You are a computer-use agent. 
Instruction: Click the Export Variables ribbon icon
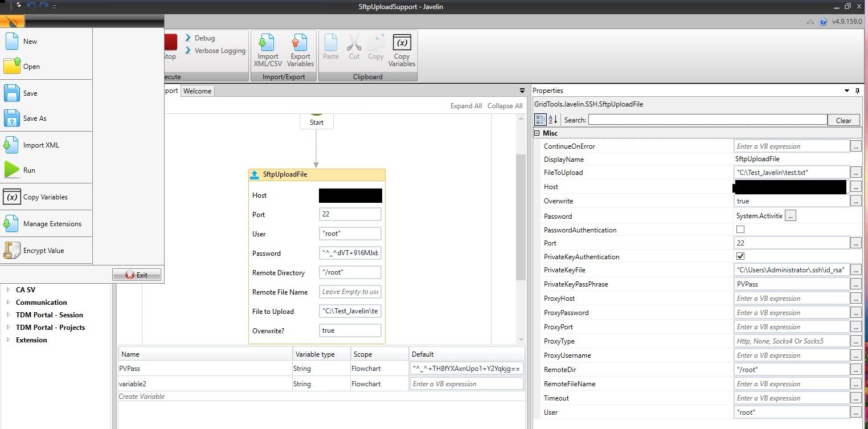pyautogui.click(x=300, y=43)
